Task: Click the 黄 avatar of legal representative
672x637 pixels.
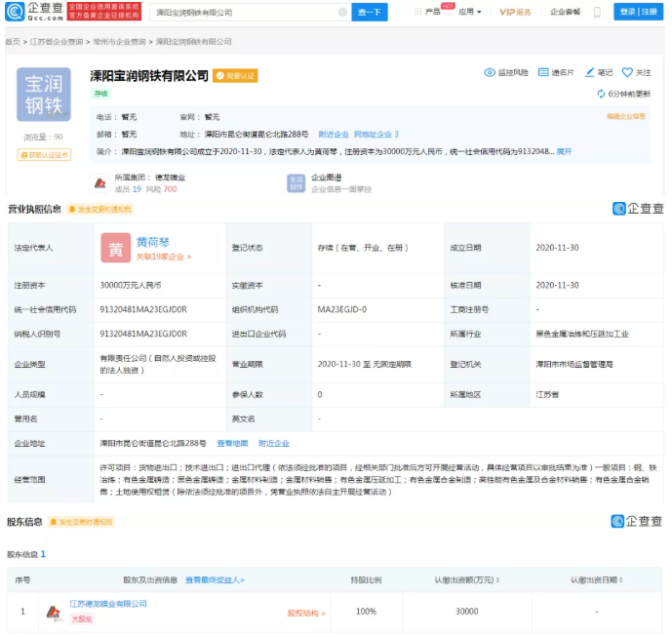Action: pos(116,248)
